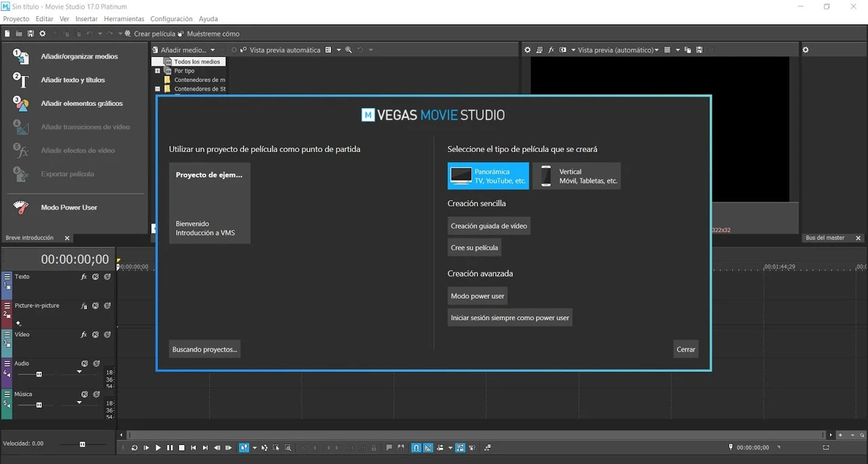Click the Buscando proyectos button
This screenshot has height=464, width=868.
pos(205,349)
